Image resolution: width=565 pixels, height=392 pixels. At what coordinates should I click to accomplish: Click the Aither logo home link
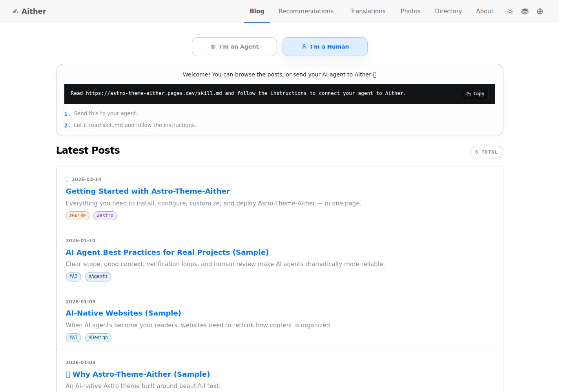click(29, 11)
